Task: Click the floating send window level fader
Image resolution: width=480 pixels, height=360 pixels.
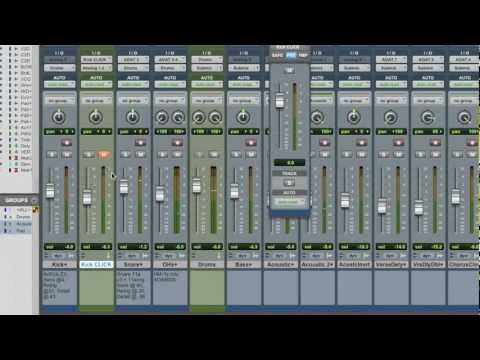Action: tap(280, 101)
